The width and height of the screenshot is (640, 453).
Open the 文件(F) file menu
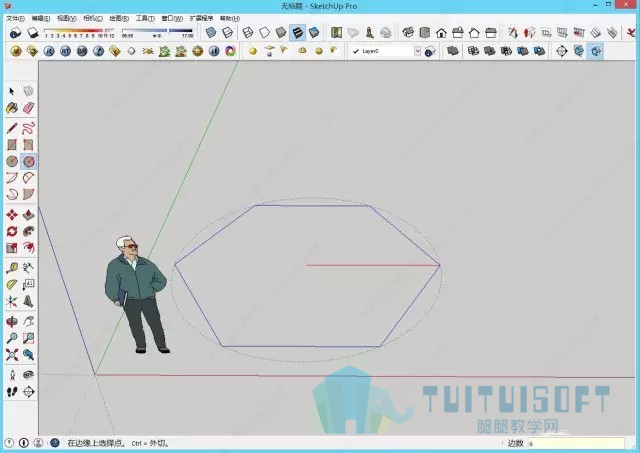click(x=15, y=18)
